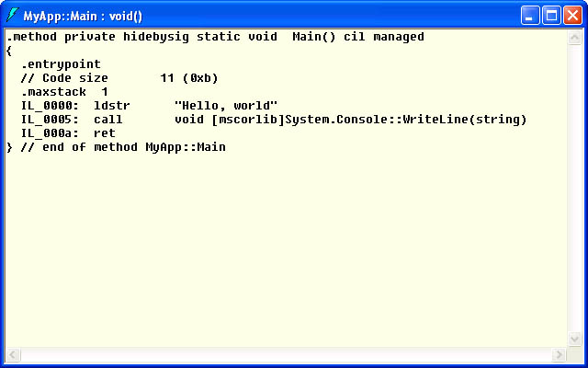Image resolution: width=588 pixels, height=368 pixels.
Task: Click the Code size comment line
Action: 119,78
